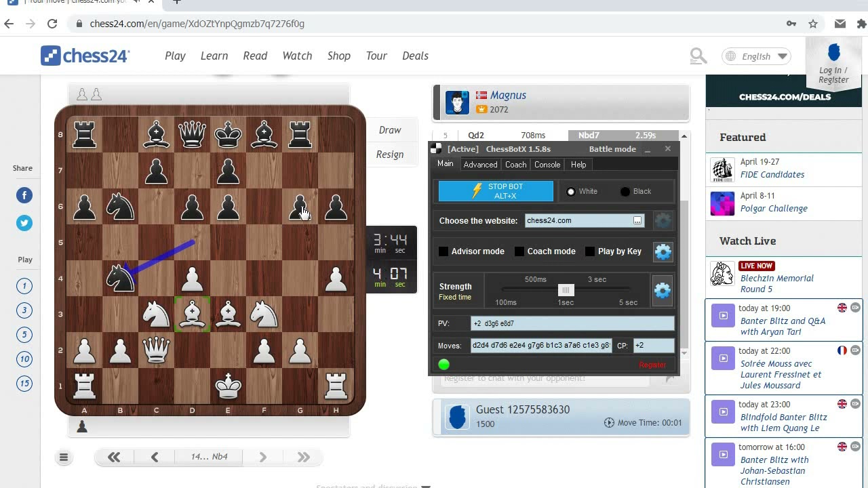Open Play menu on chess24
Screen dimensions: 868x488
(x=175, y=56)
